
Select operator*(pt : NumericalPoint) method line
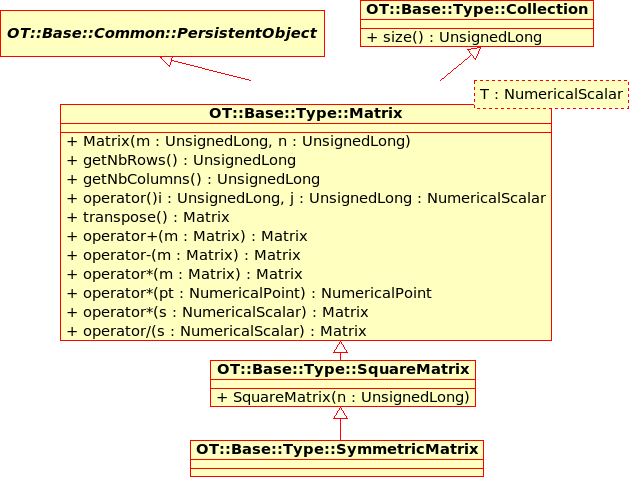click(249, 293)
